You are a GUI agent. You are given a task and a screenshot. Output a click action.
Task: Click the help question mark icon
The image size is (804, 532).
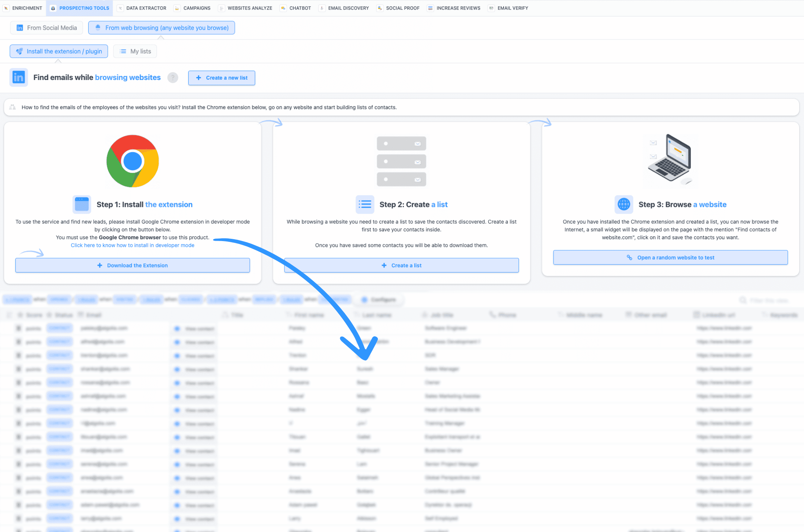172,77
